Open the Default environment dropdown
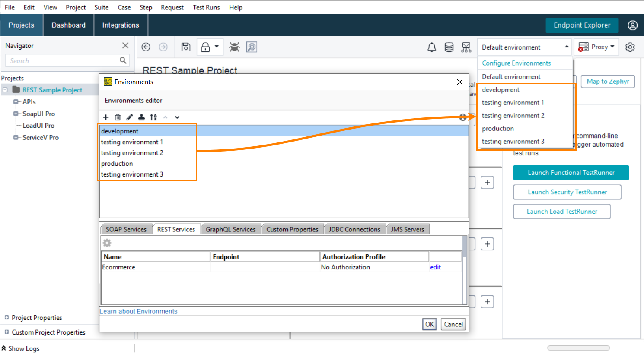 [524, 47]
